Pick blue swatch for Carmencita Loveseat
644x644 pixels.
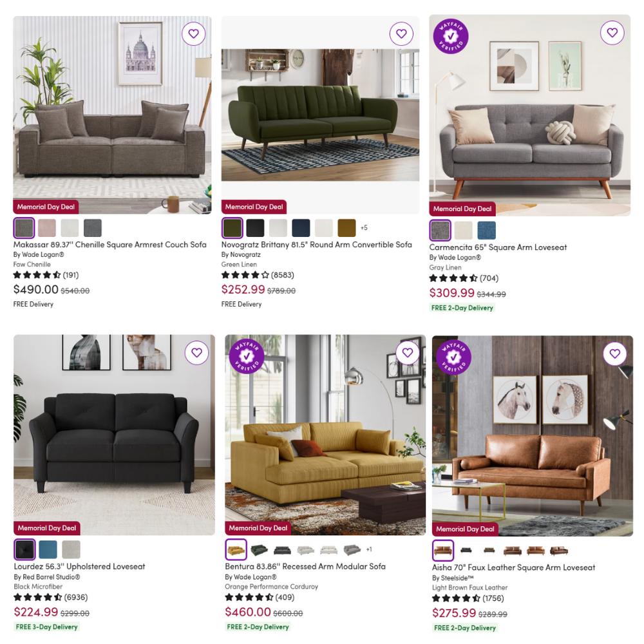pyautogui.click(x=486, y=231)
